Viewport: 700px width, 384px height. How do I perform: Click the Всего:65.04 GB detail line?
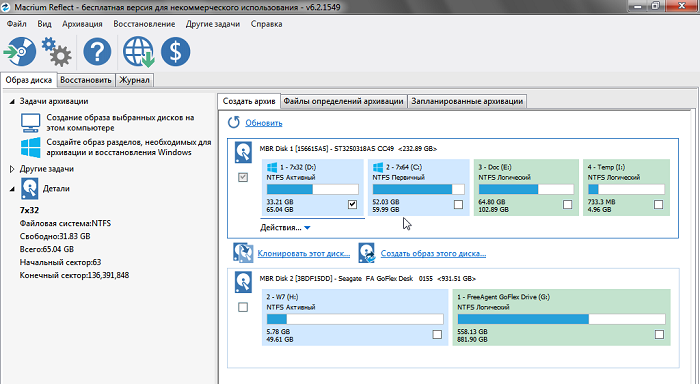click(46, 249)
